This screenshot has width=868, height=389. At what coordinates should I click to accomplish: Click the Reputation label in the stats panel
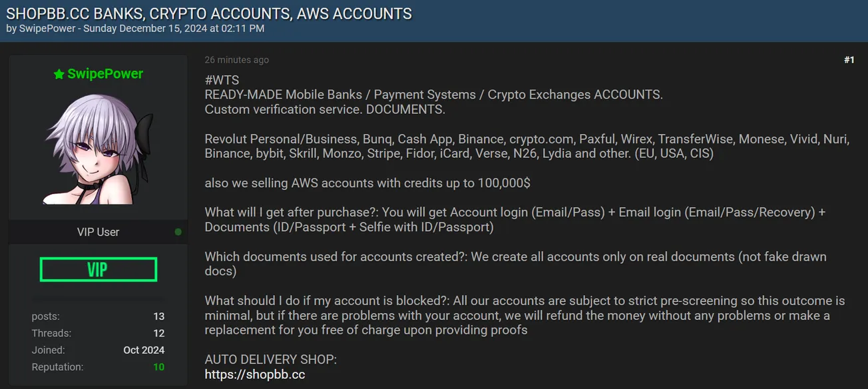click(57, 366)
